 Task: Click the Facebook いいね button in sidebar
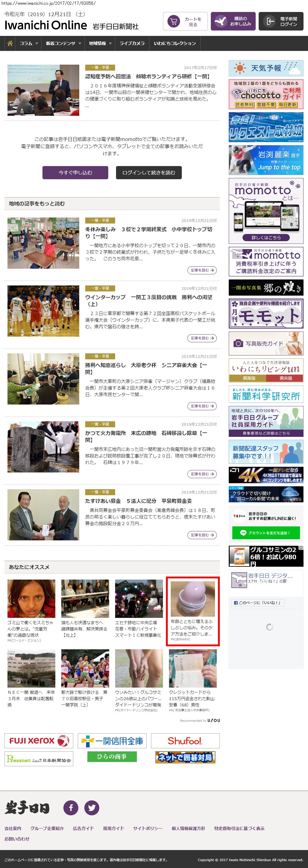[x=257, y=603]
